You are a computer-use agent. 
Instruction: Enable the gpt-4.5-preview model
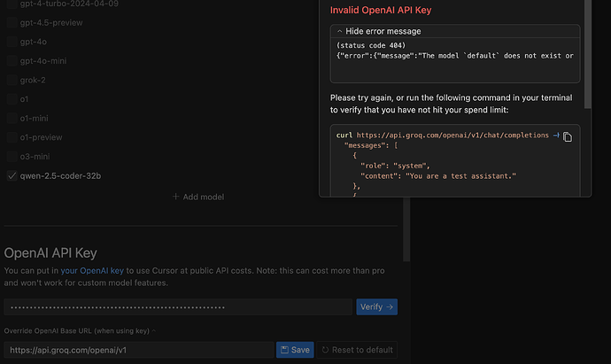[12, 22]
